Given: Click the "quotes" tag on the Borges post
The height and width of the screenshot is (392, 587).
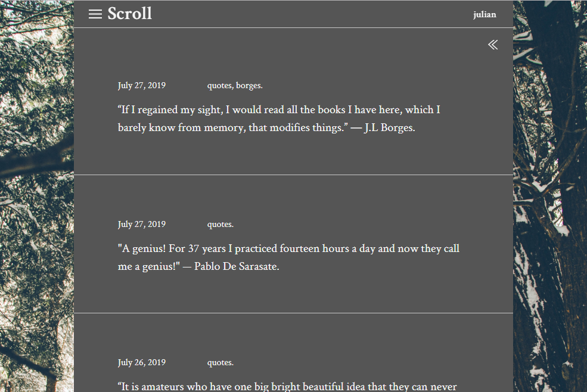Looking at the screenshot, I should point(219,85).
